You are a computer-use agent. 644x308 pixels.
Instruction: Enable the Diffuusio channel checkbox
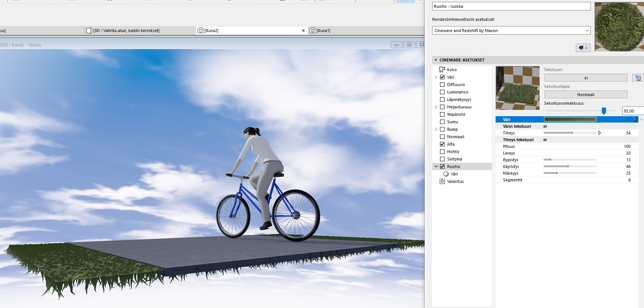click(442, 85)
